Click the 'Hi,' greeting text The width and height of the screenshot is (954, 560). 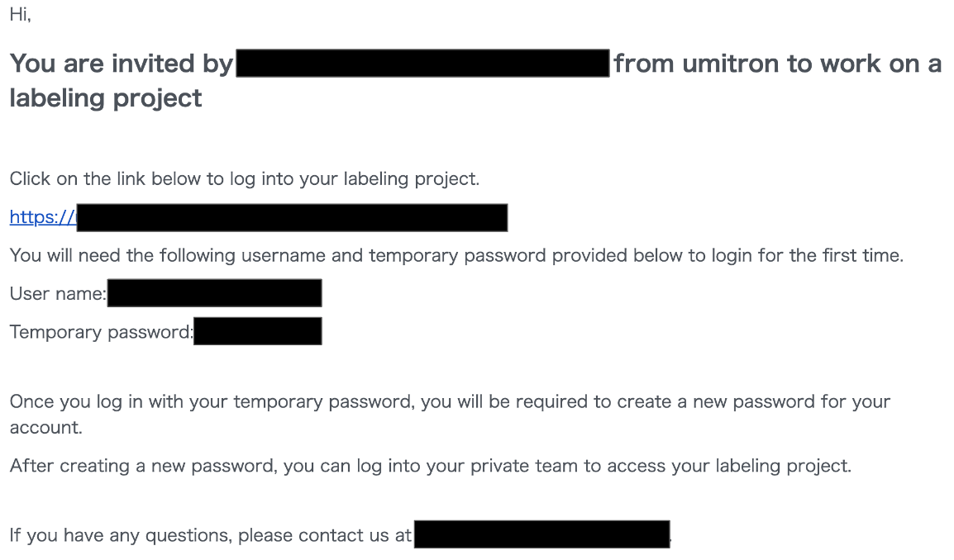pyautogui.click(x=20, y=16)
